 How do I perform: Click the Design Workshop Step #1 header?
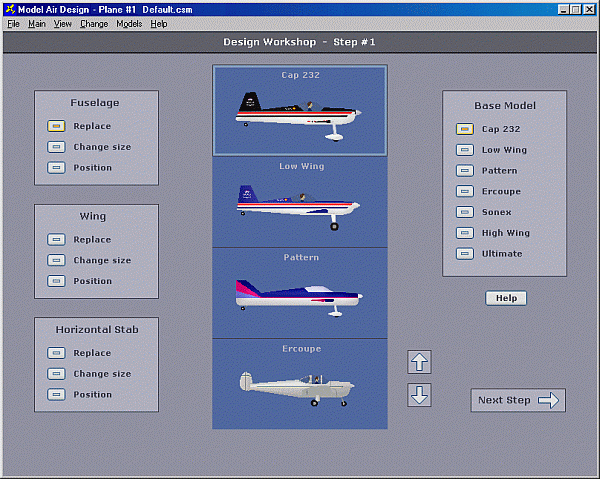(299, 42)
